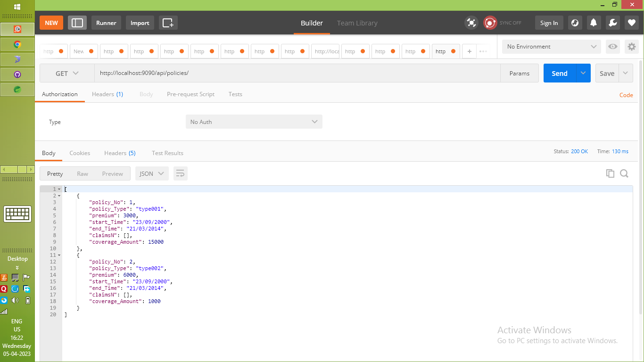Open the No Environment dropdown
The image size is (644, 362).
(552, 47)
